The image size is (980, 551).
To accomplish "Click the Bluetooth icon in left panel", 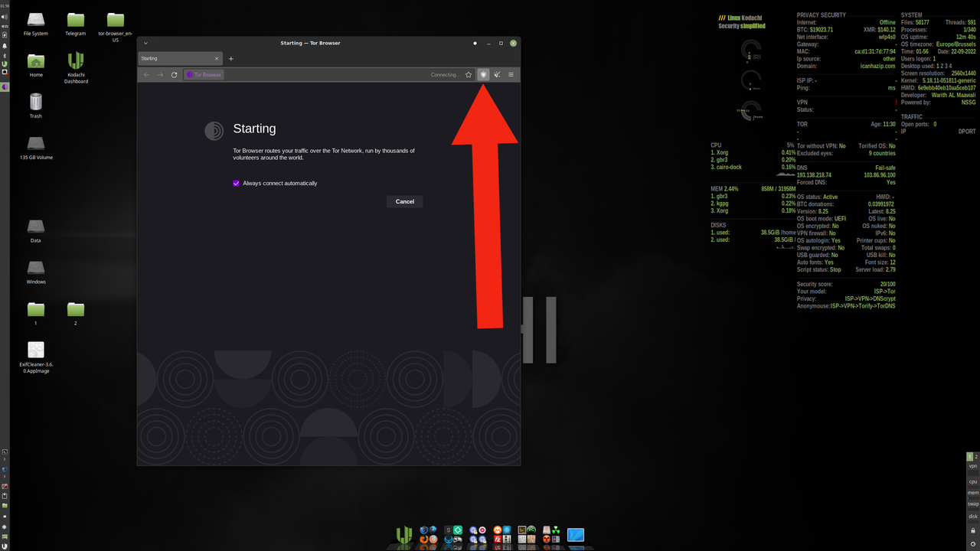I will point(5,56).
